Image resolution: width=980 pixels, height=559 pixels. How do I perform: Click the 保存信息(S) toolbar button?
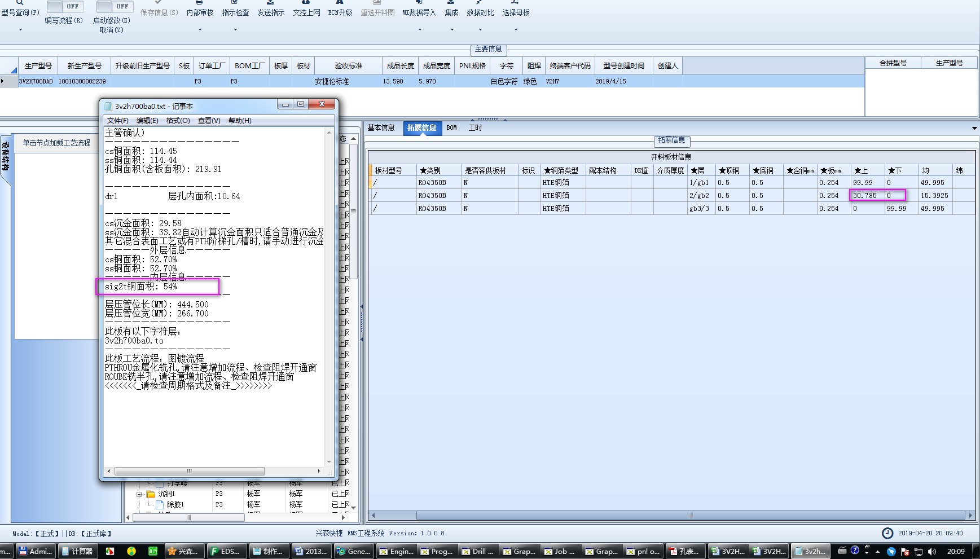pyautogui.click(x=159, y=8)
